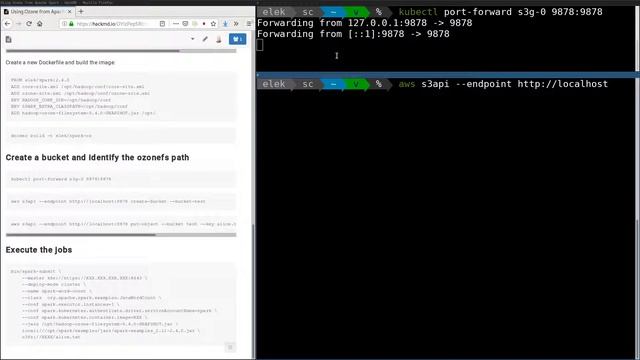The width and height of the screenshot is (640, 360).
Task: Click the small button below spark-submit block
Action: click(230, 347)
